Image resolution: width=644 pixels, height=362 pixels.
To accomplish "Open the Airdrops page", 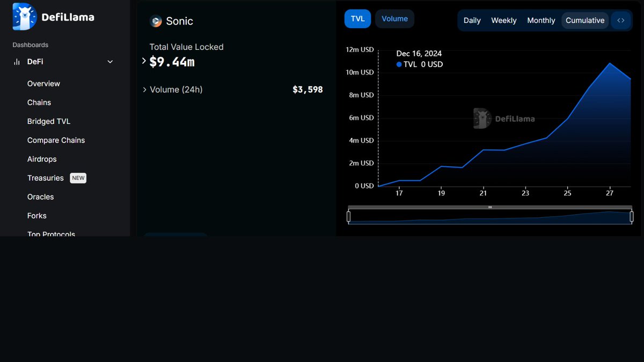I will [x=42, y=159].
